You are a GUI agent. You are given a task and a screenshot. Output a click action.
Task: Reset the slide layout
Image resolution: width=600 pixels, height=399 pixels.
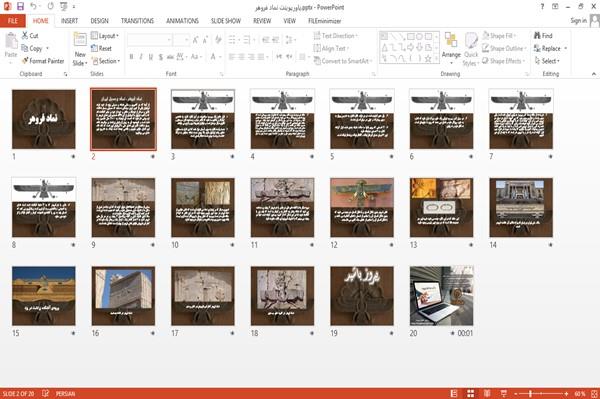click(101, 48)
